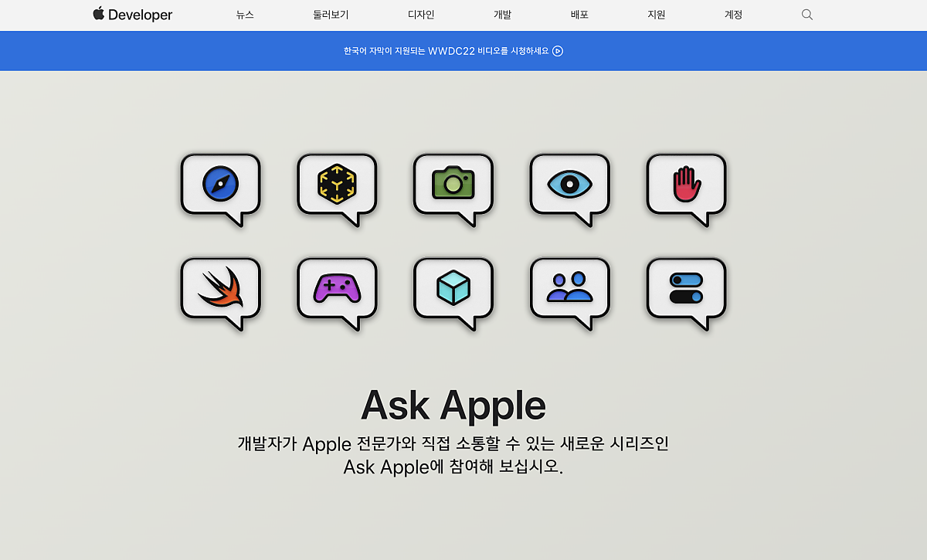Viewport: 927px width, 560px height.
Task: Click the two people speech bubble
Action: [x=569, y=294]
